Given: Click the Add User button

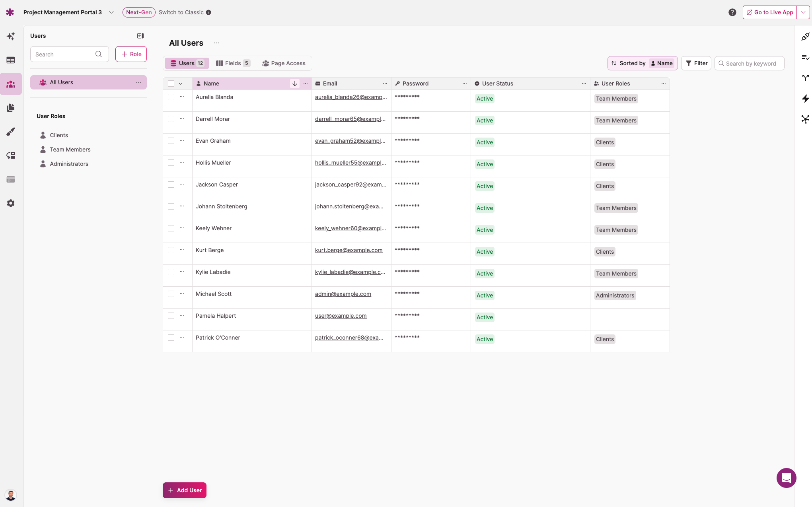Looking at the screenshot, I should (185, 490).
